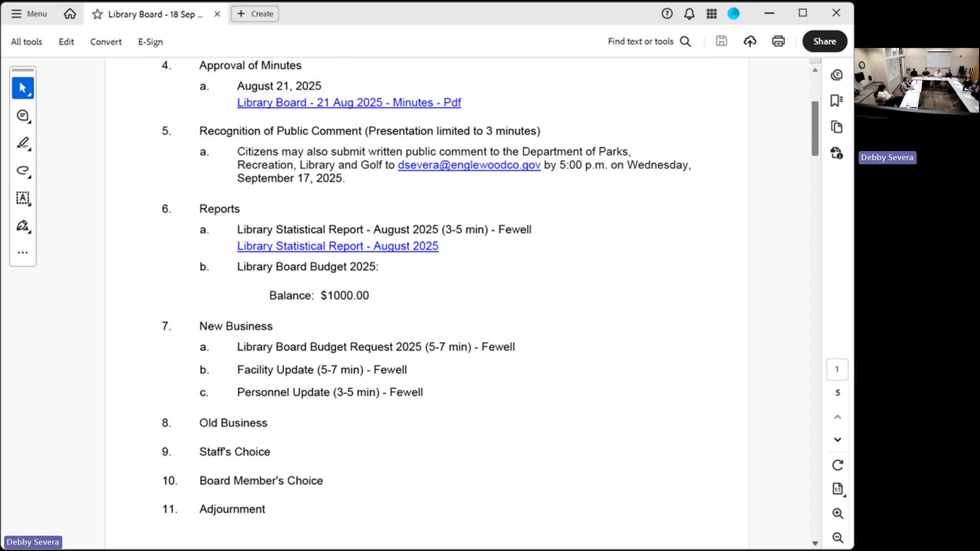Screen dimensions: 980x551
Task: Open the dsevera@englewoodco.gov email link
Action: pos(469,165)
